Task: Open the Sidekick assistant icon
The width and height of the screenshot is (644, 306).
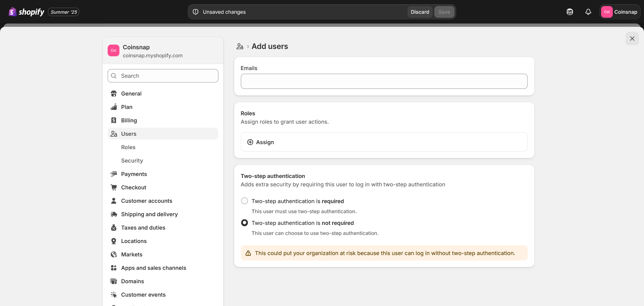Action: pos(570,12)
